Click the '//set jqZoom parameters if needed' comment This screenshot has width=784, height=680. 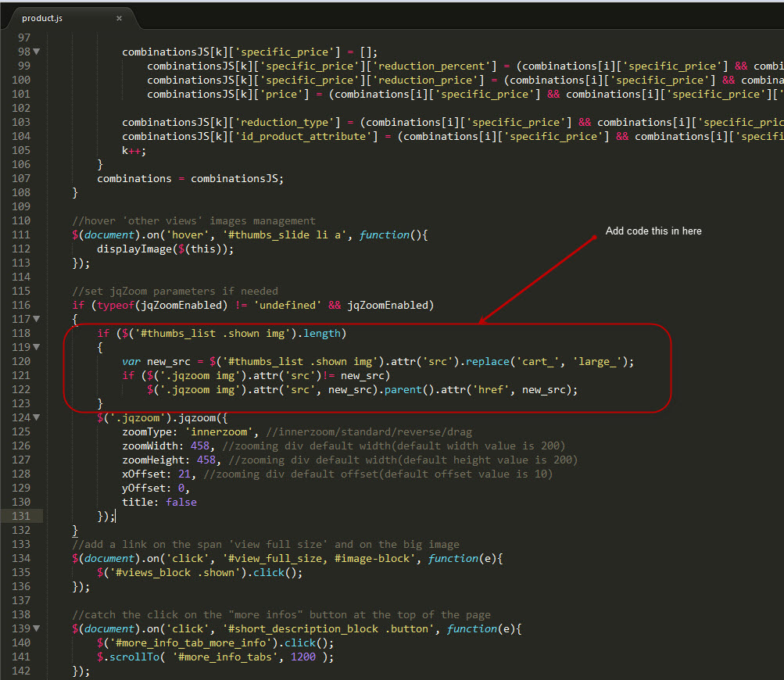[x=174, y=291]
